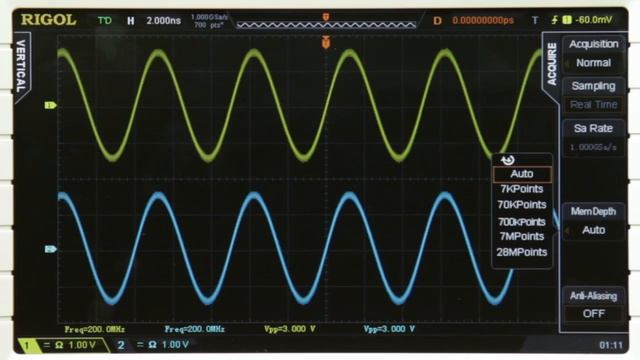Click the delay value 0.00000000ps
The image size is (640, 360).
(483, 20)
